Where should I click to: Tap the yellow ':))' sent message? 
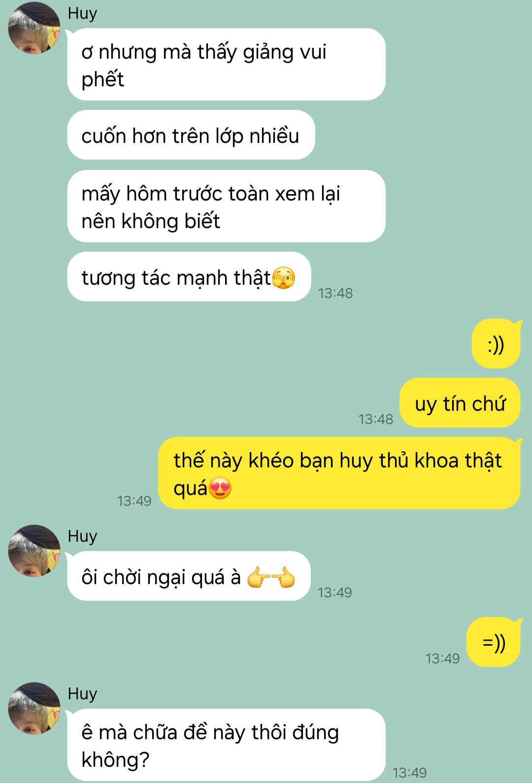tap(496, 344)
